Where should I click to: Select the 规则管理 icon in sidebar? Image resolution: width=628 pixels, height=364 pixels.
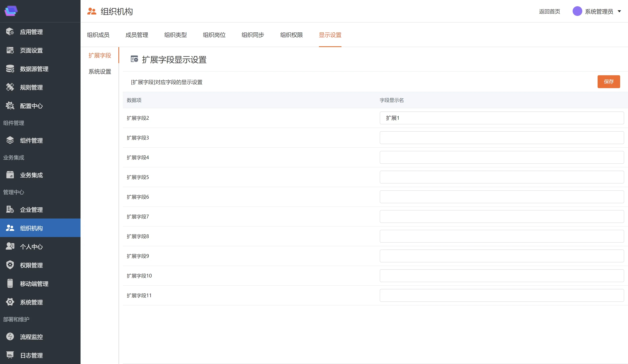pyautogui.click(x=10, y=87)
